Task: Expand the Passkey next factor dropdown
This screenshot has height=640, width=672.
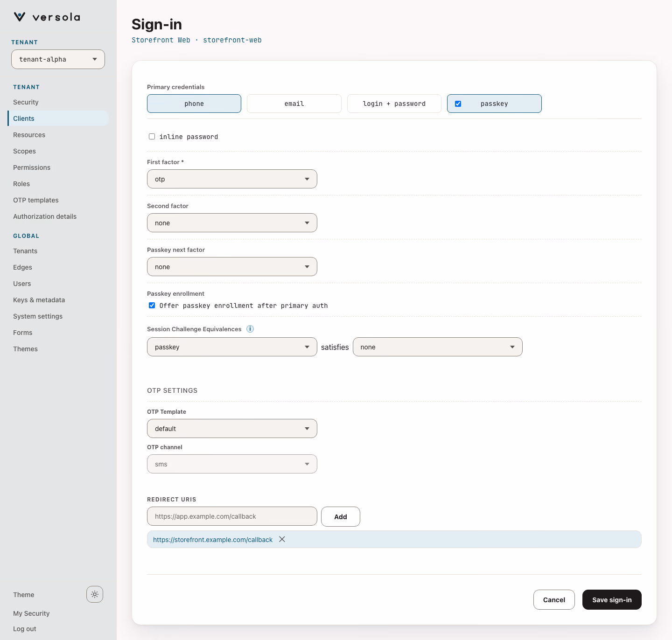Action: click(232, 267)
